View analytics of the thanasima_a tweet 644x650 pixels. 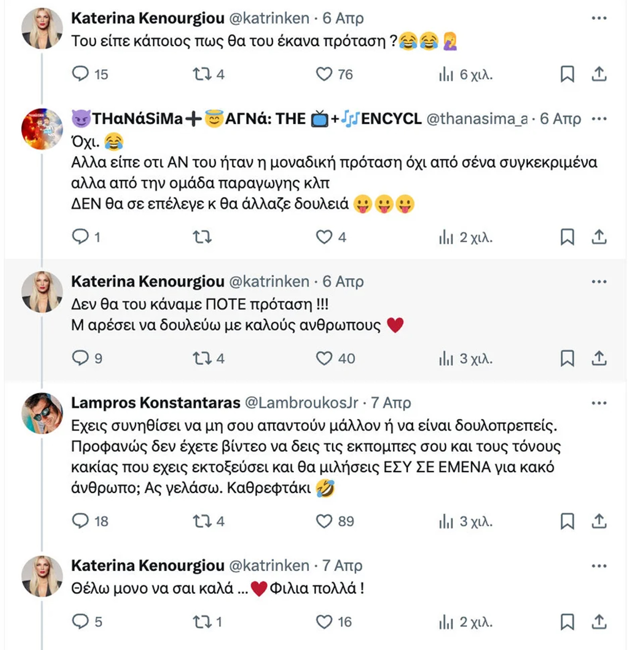[x=446, y=237]
